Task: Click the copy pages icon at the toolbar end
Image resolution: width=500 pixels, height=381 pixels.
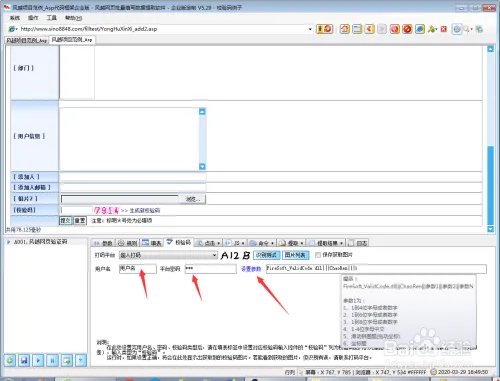Action: (x=479, y=29)
